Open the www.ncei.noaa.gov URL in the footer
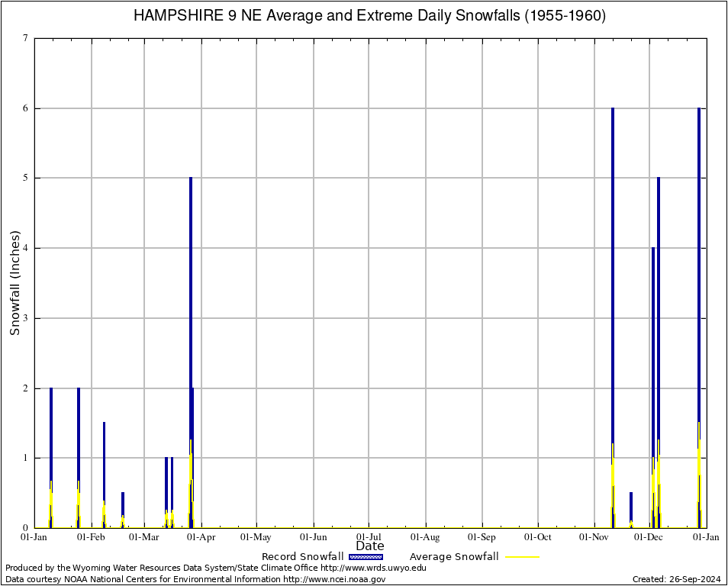This screenshot has width=728, height=586. pos(334,579)
